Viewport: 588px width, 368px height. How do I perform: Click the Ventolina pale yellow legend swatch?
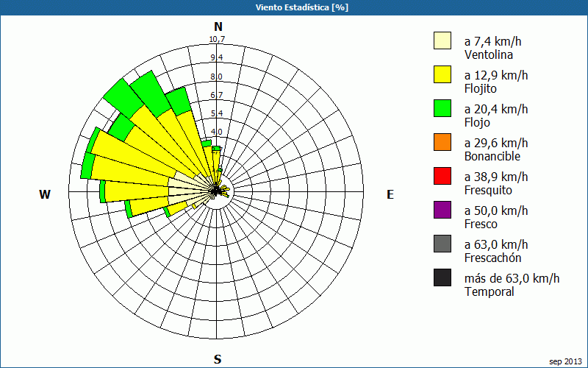coord(442,40)
